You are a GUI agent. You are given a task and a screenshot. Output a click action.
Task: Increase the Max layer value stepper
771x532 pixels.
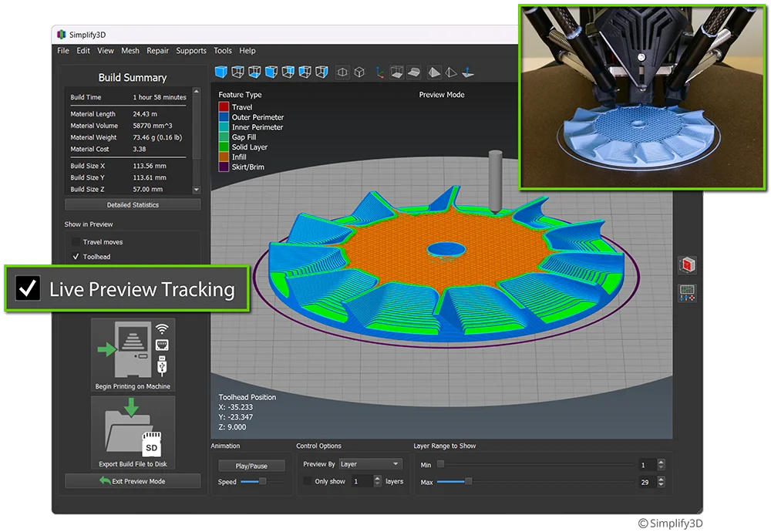pyautogui.click(x=662, y=479)
